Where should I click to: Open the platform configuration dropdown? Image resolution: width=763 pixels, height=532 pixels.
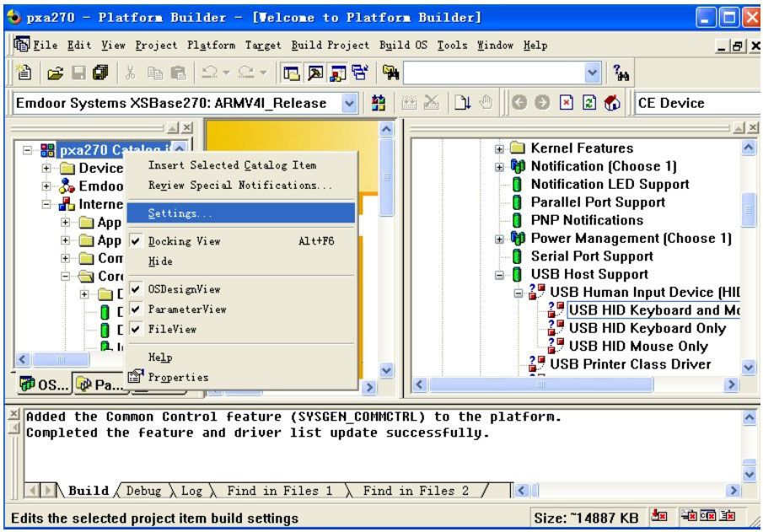(350, 103)
